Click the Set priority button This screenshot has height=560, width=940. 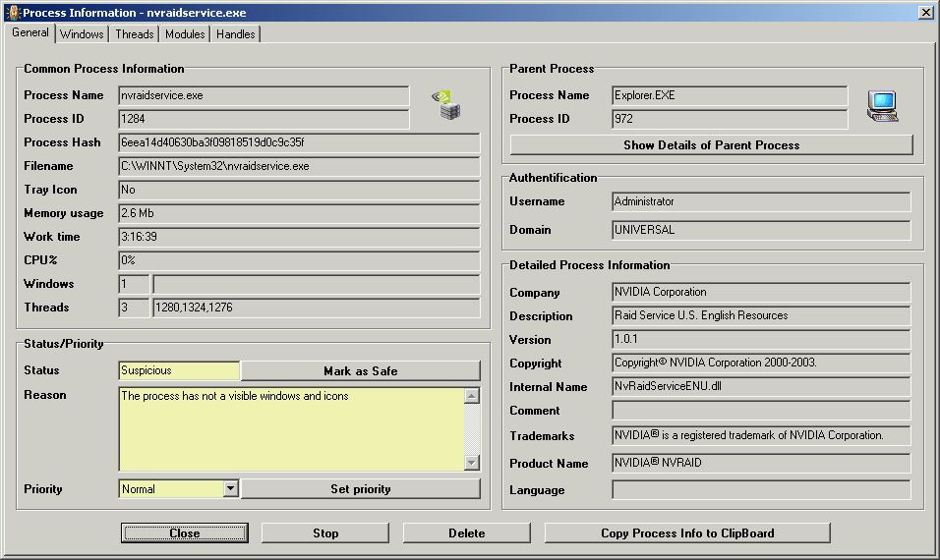(x=360, y=488)
